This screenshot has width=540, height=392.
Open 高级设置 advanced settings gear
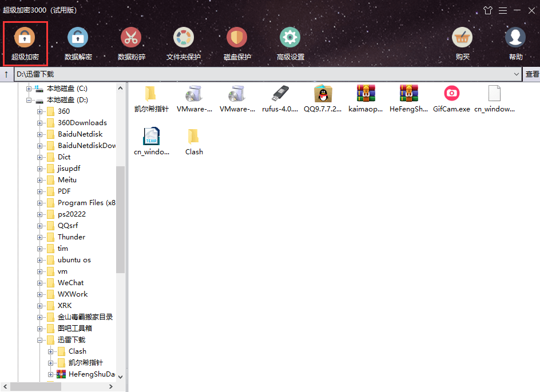tap(290, 38)
